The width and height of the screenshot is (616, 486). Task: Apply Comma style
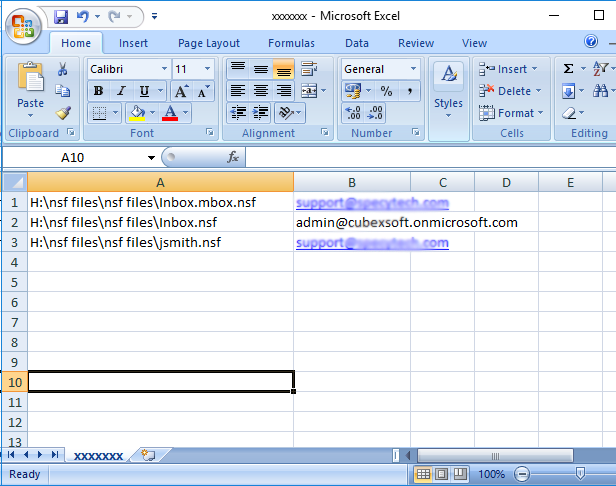point(409,91)
